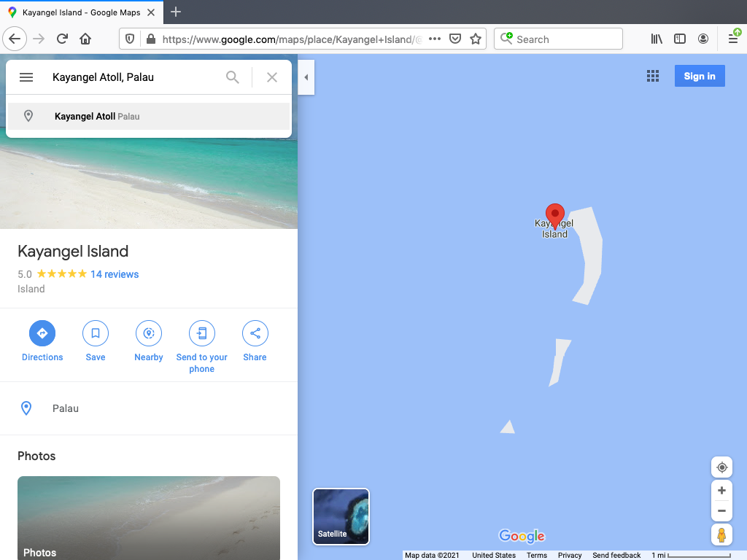Show your current location
The width and height of the screenshot is (747, 560).
point(721,467)
